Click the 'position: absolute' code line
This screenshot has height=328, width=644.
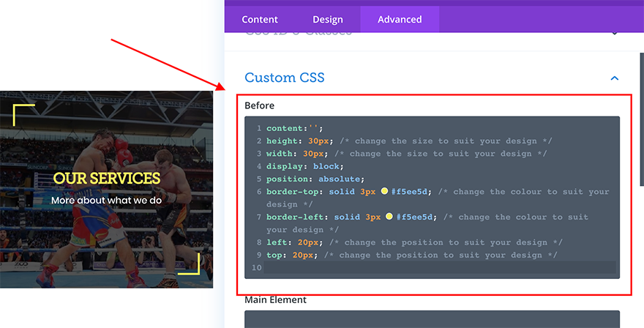tap(315, 179)
